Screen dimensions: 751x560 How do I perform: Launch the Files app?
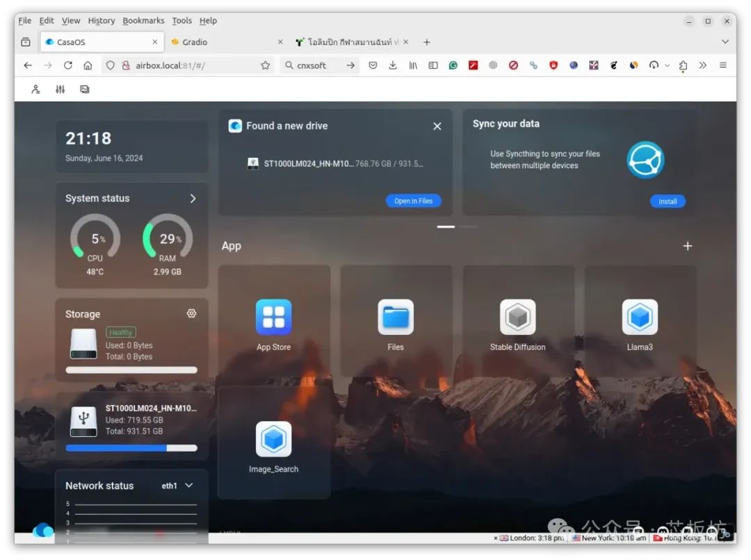point(395,318)
